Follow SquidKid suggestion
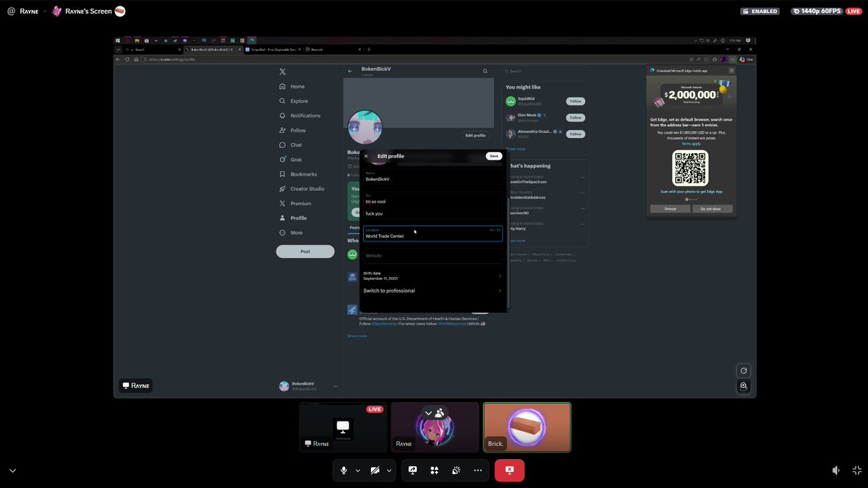This screenshot has height=488, width=868. [x=575, y=101]
